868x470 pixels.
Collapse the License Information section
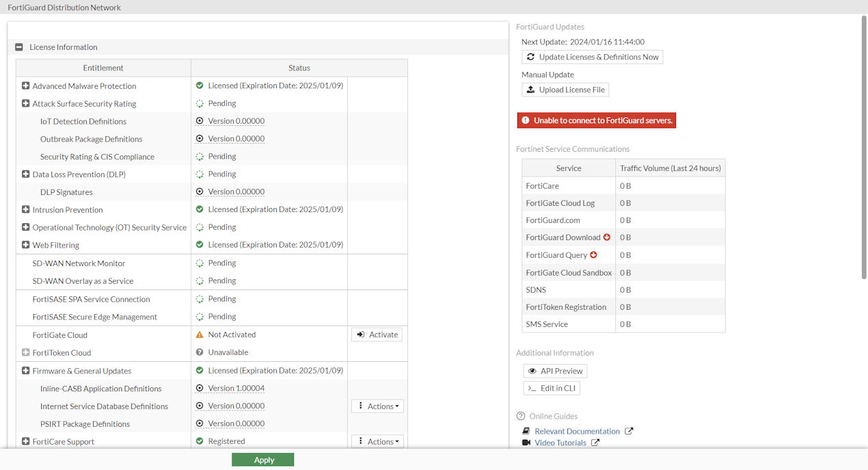pyautogui.click(x=19, y=47)
